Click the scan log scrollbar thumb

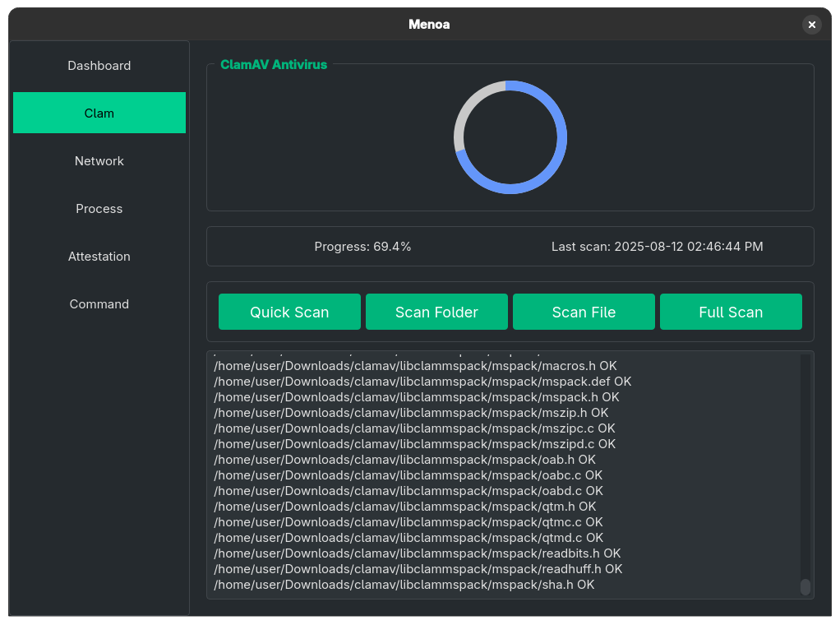805,587
